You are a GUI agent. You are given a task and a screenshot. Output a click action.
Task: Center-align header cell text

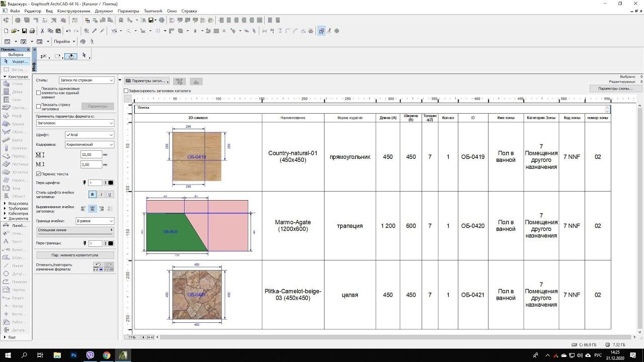click(93, 209)
